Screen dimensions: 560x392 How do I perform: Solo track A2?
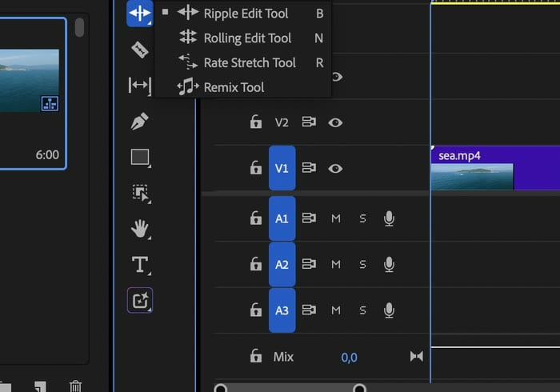(x=362, y=265)
